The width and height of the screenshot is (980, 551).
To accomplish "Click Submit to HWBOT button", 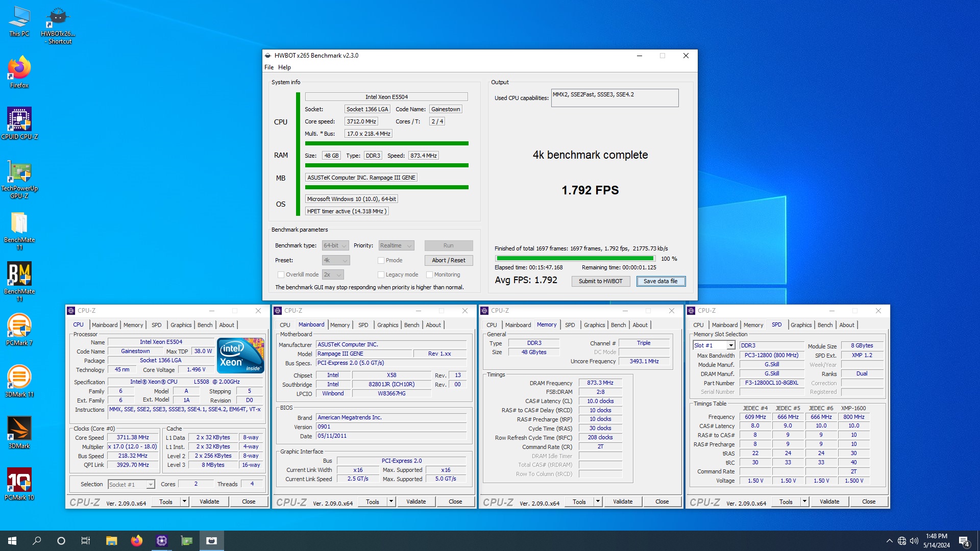I will click(601, 281).
